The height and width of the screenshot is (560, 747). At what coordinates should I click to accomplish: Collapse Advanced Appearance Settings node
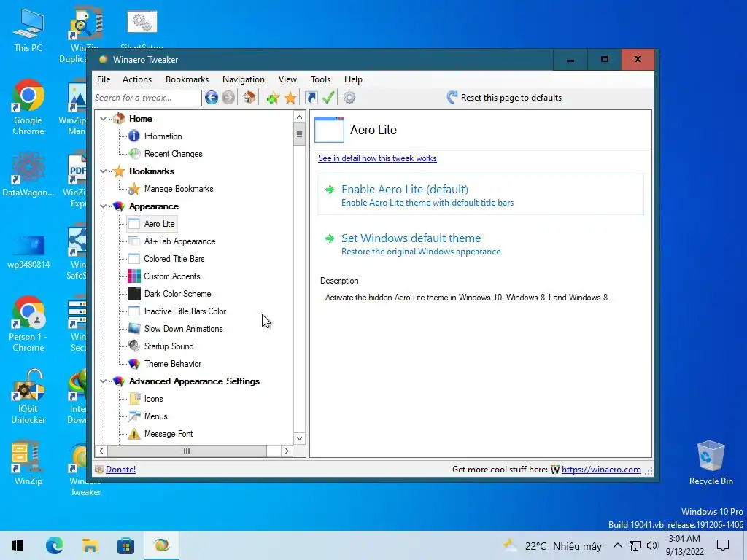pyautogui.click(x=103, y=381)
